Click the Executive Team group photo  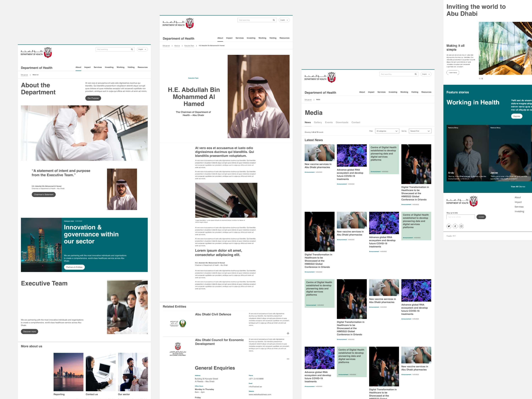coord(127,307)
